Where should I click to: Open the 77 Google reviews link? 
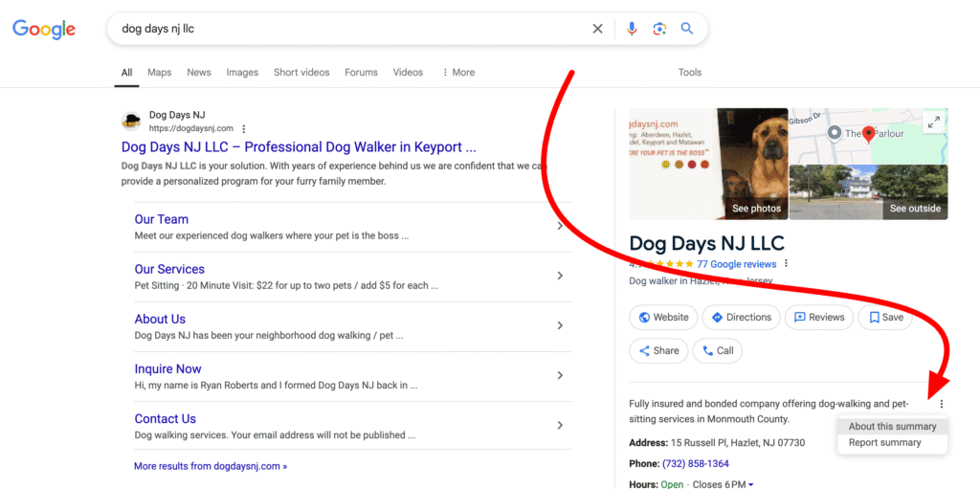coord(736,264)
